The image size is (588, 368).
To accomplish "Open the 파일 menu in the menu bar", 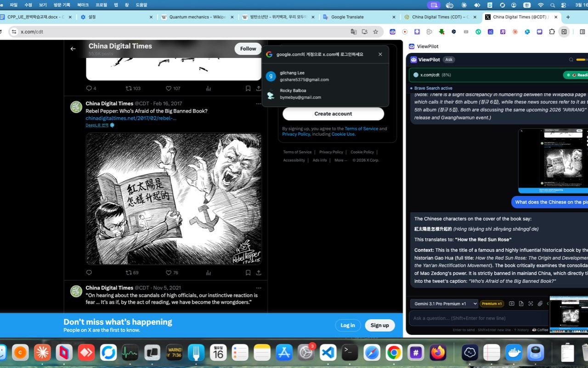I will point(14,5).
